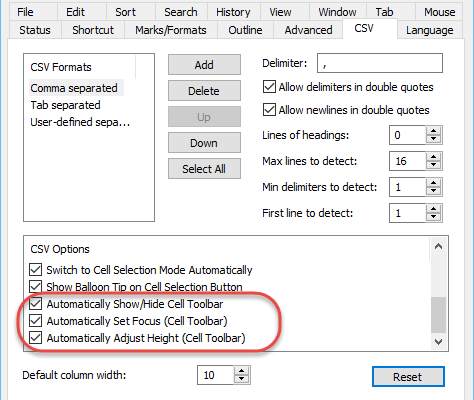
Task: Switch to the Advanced tab
Action: pyautogui.click(x=308, y=30)
